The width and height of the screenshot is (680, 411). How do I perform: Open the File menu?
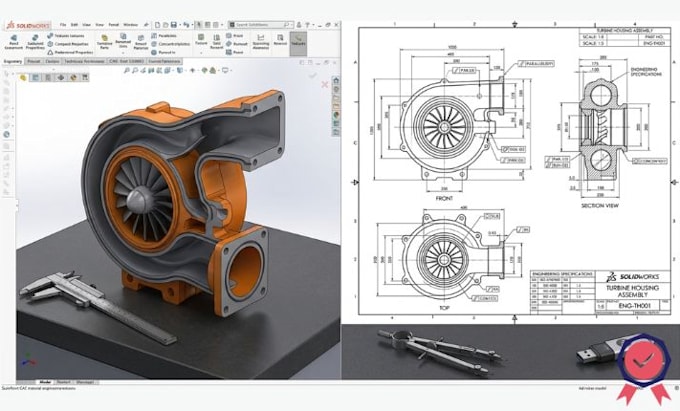click(63, 25)
